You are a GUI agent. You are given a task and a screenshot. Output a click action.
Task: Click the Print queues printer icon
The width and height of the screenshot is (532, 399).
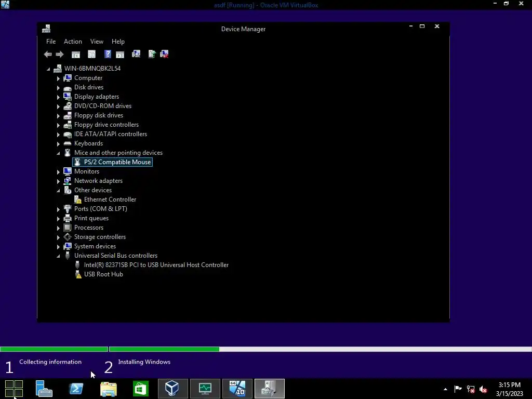tap(68, 218)
